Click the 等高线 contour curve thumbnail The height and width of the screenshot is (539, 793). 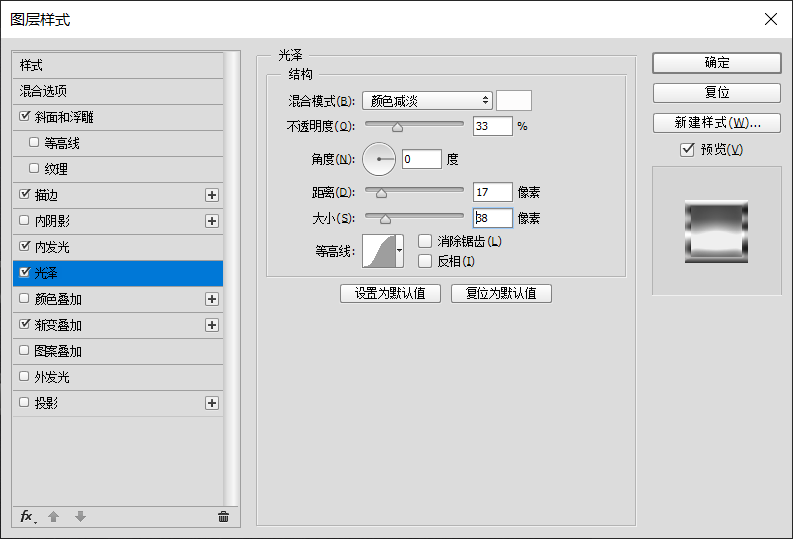(x=379, y=251)
